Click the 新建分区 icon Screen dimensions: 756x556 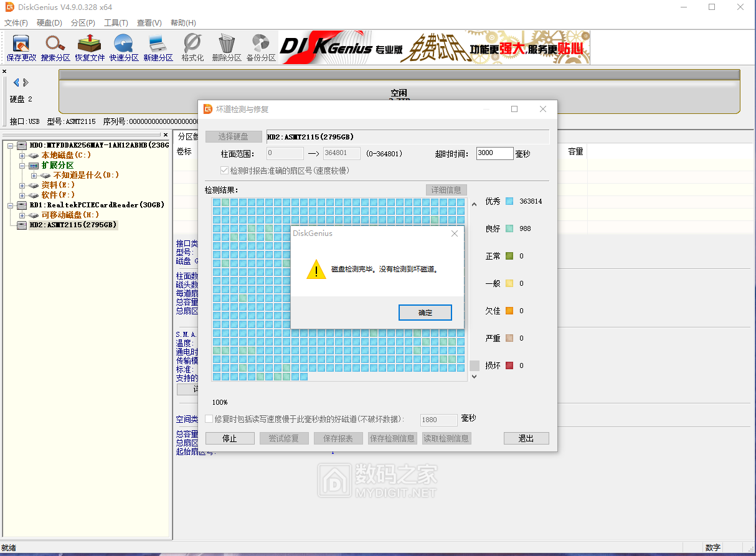pyautogui.click(x=158, y=47)
